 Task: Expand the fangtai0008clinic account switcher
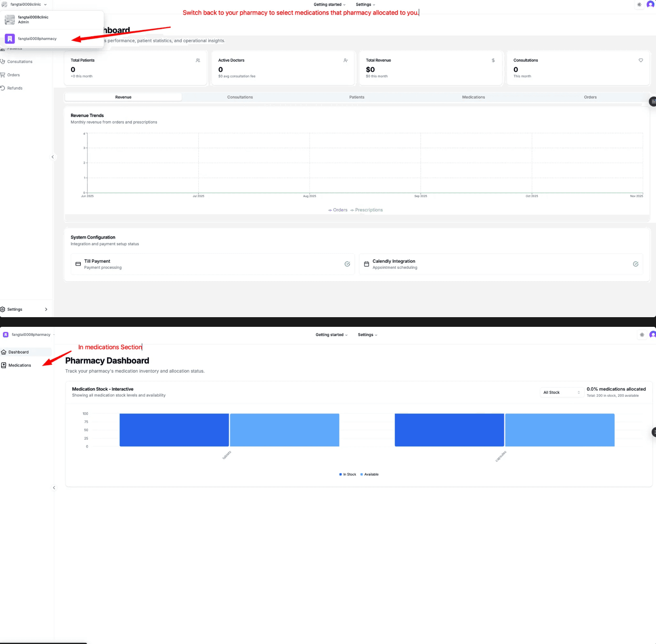[25, 4]
